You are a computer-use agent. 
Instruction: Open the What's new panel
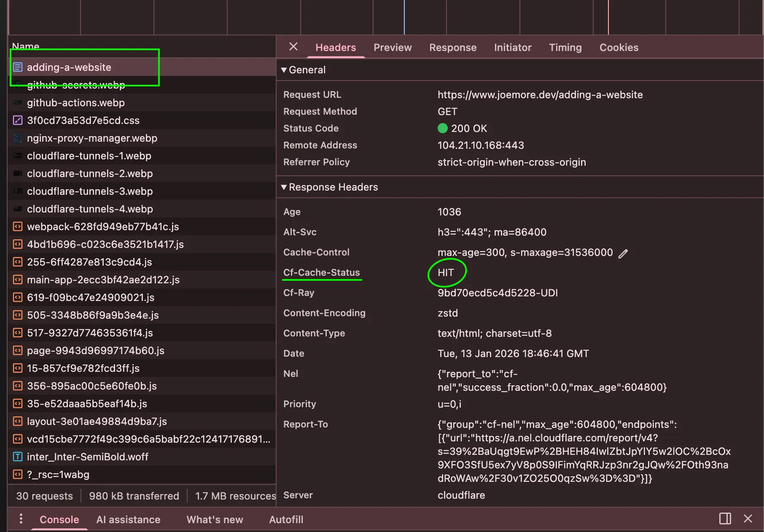coord(215,519)
